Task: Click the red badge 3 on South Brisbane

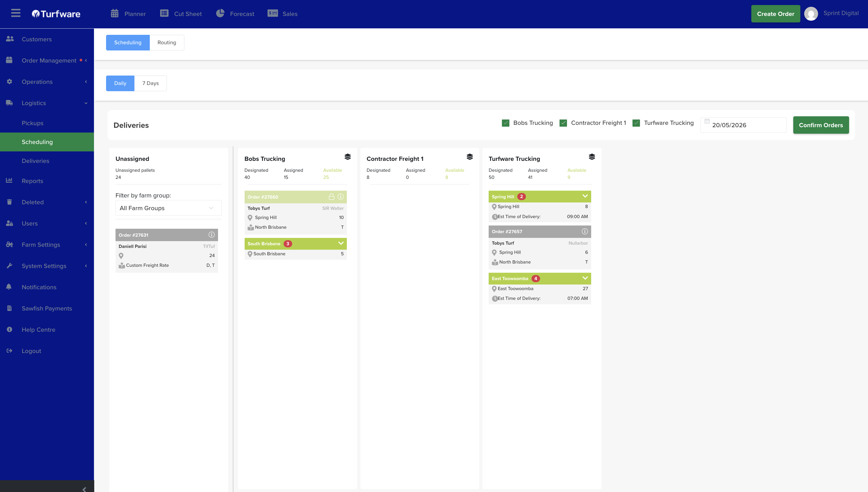Action: coord(288,243)
